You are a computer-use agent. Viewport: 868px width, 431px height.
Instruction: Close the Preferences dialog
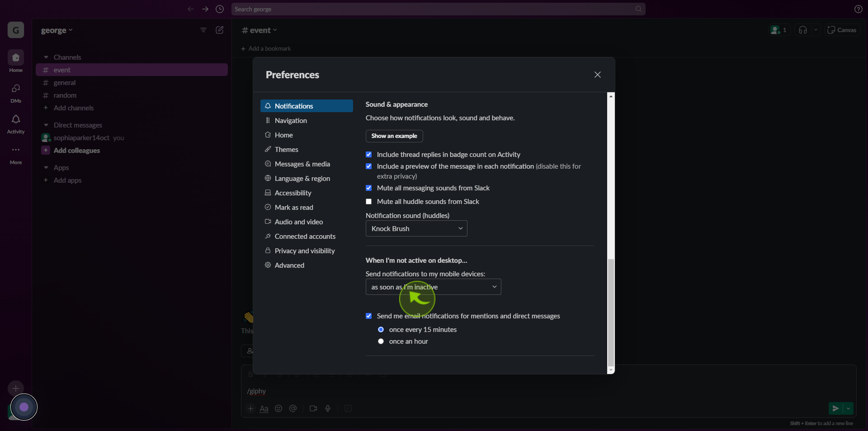598,75
